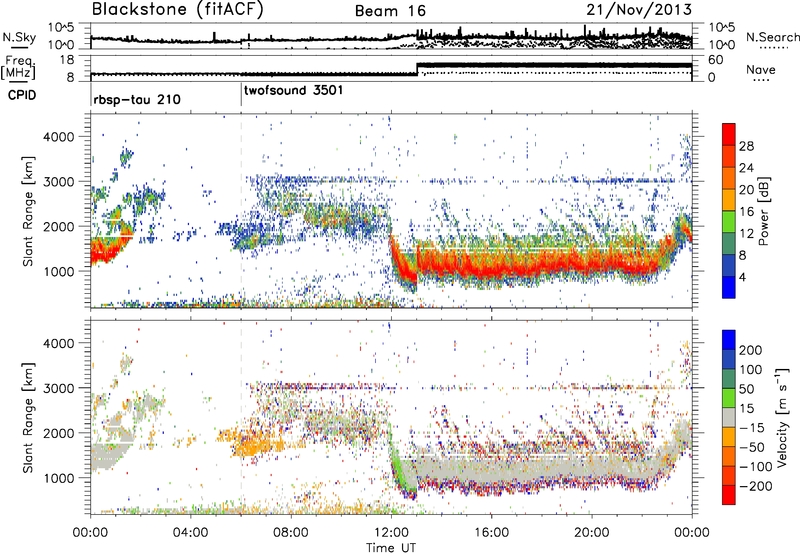Select the "16" label on Power color bar

tap(746, 212)
